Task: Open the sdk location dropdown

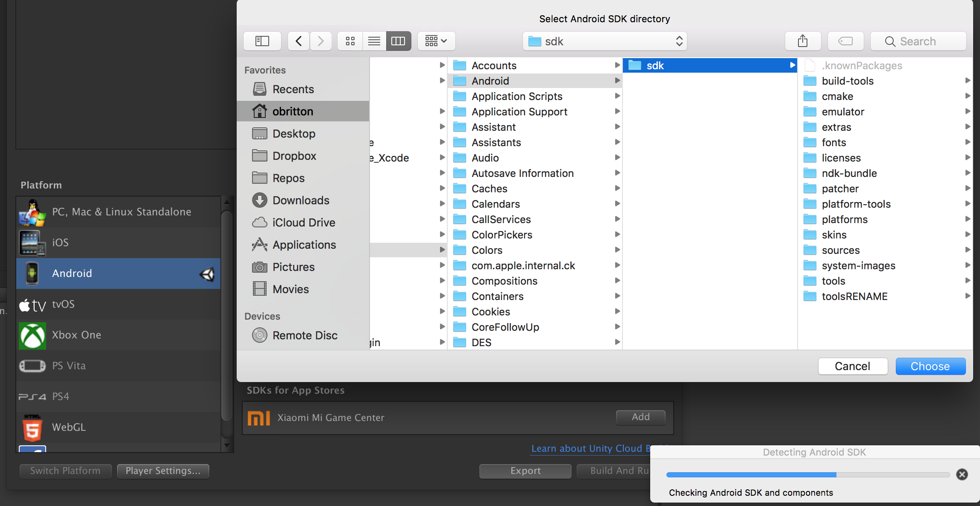Action: pos(604,41)
